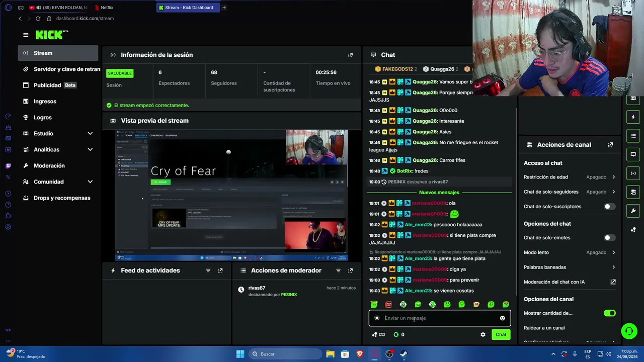
Task: Disable Mostrar cantidad de... switch
Action: pos(609,313)
